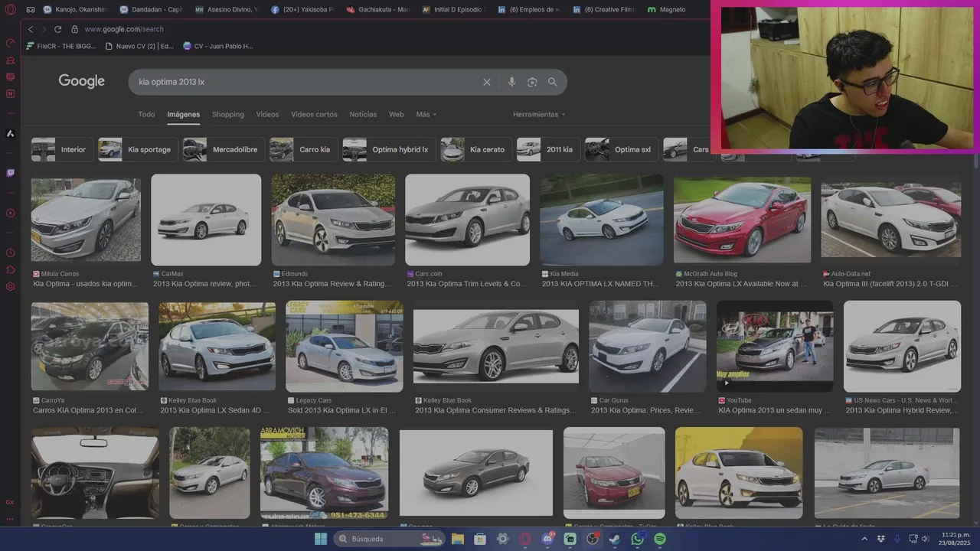Screen dimensions: 980x551
Task: Open the Car Gurus white Optima image
Action: (648, 346)
